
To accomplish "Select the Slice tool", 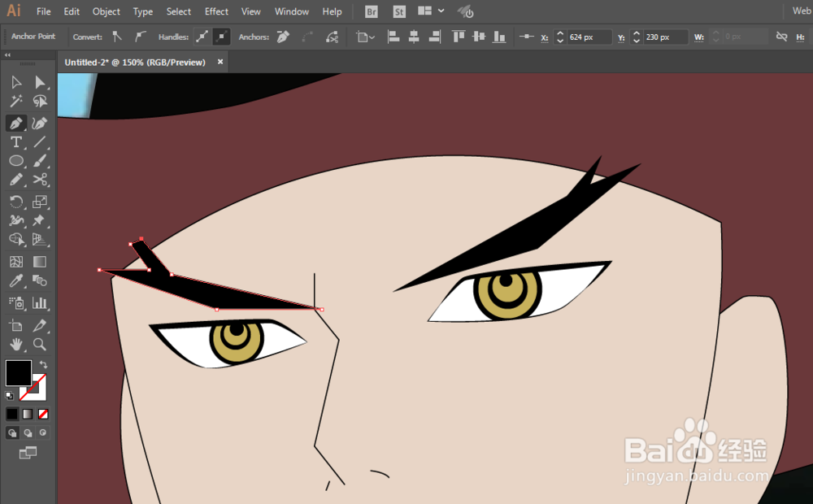I will coord(39,326).
